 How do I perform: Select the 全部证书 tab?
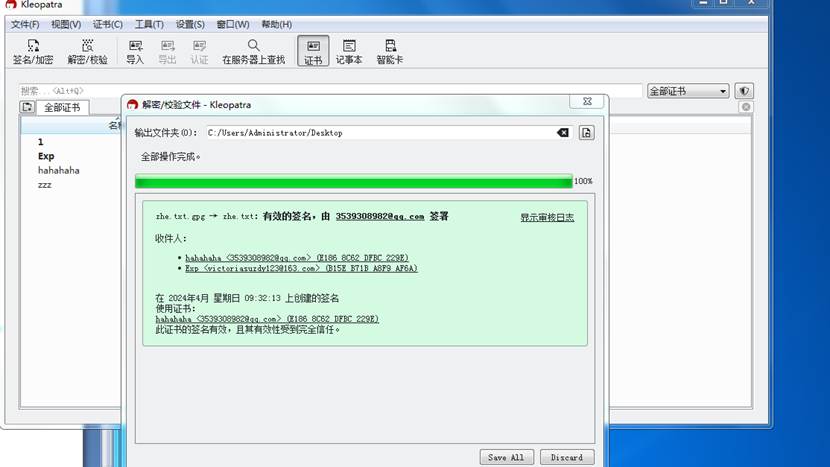[x=62, y=107]
